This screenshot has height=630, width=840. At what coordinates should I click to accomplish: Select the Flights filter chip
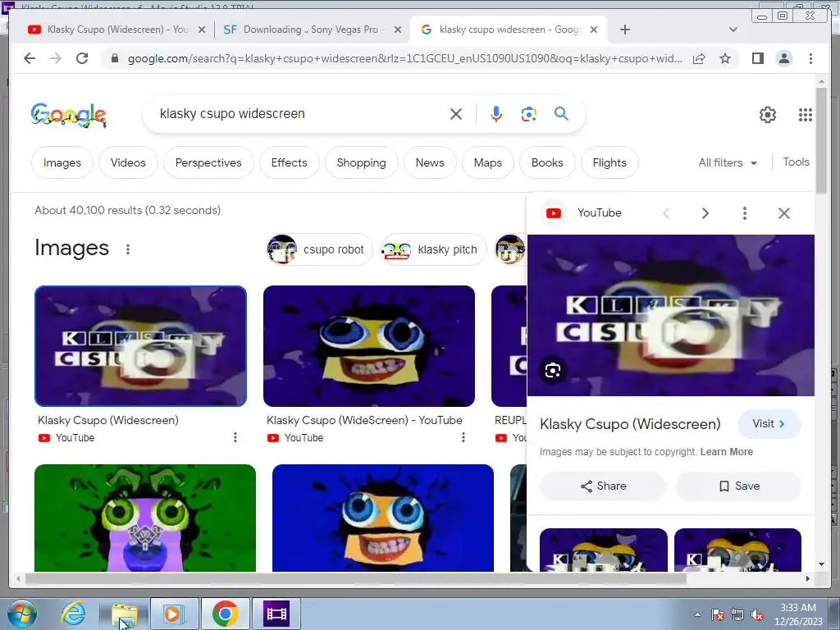pyautogui.click(x=609, y=162)
